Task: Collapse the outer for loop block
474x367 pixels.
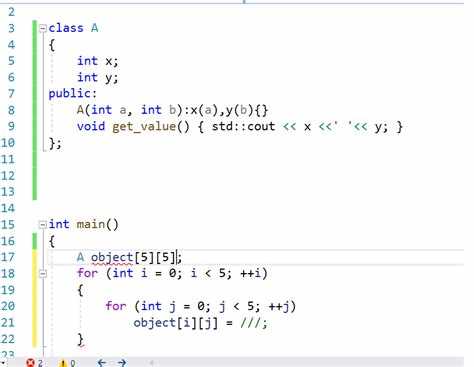Action: coord(43,274)
